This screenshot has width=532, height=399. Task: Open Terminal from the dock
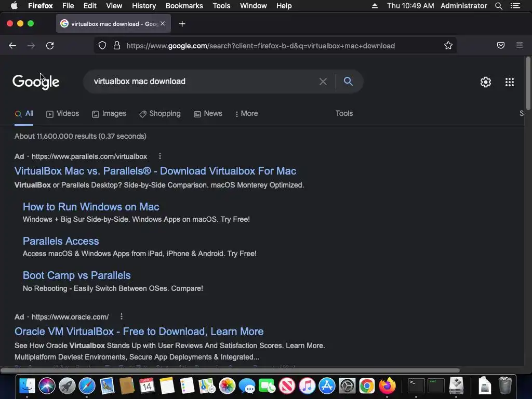pos(416,386)
